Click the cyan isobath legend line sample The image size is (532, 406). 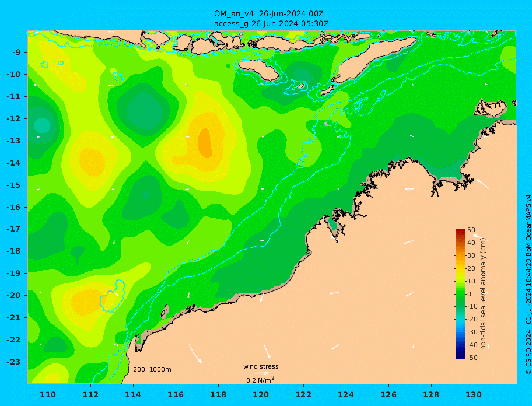pyautogui.click(x=146, y=374)
